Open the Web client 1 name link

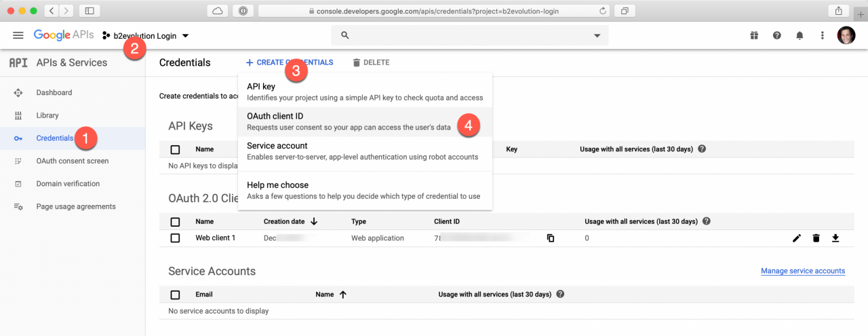coord(216,238)
